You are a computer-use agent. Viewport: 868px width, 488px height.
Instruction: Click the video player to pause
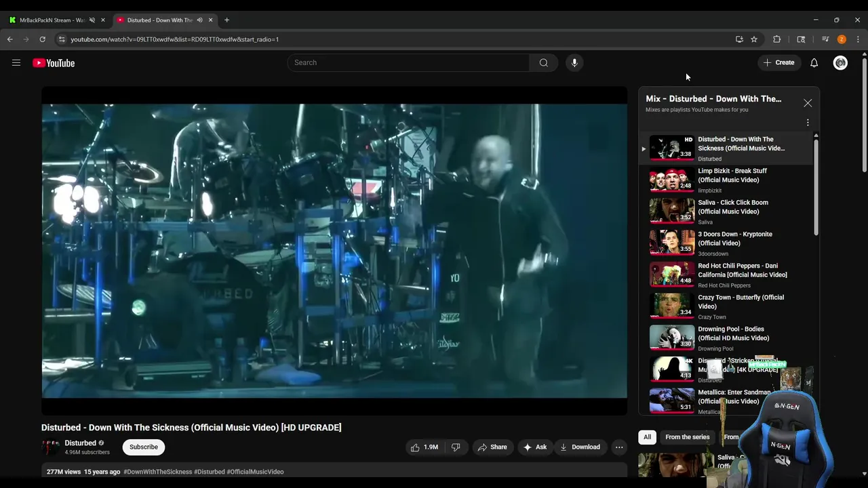click(x=334, y=251)
